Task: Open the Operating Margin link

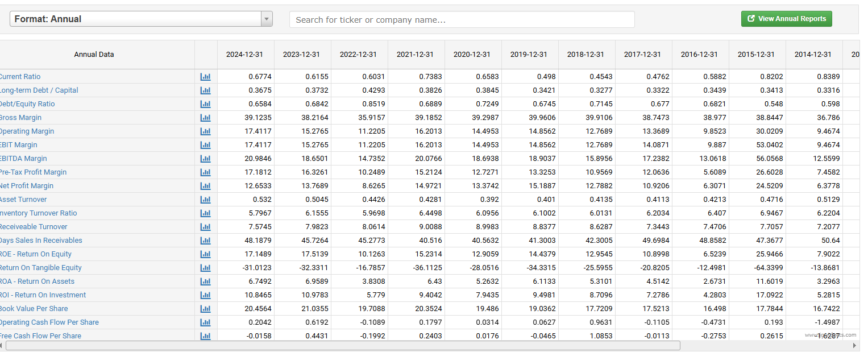Action: pyautogui.click(x=27, y=131)
